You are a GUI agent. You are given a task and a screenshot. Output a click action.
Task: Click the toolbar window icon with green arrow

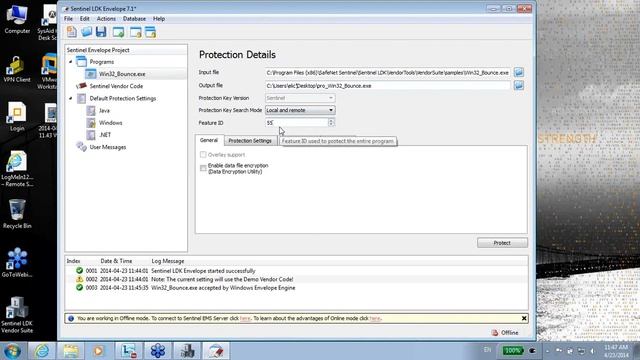(118, 32)
